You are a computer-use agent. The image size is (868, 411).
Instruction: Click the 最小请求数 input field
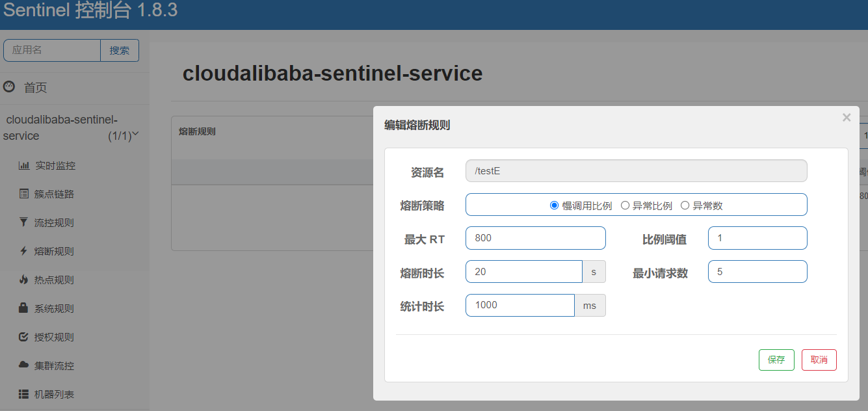(757, 272)
